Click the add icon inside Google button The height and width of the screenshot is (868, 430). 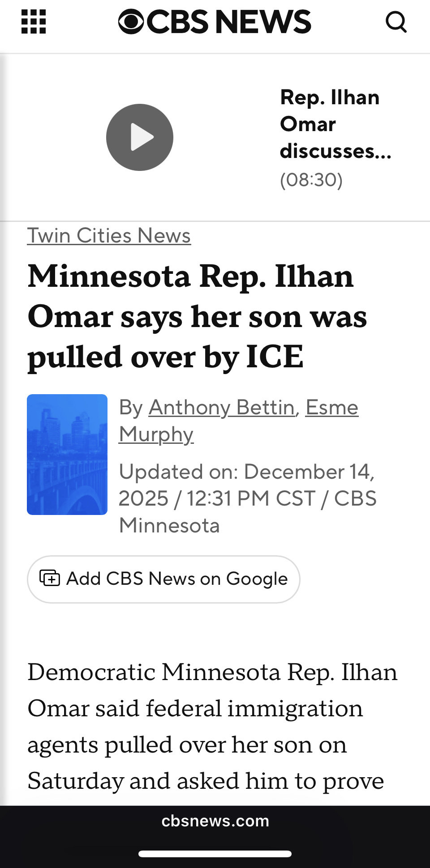point(50,578)
